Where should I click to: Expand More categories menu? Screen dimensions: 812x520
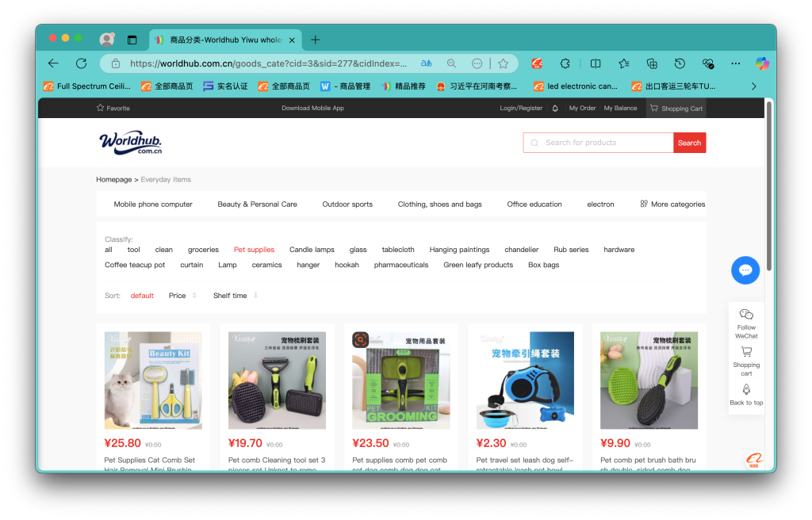point(672,204)
